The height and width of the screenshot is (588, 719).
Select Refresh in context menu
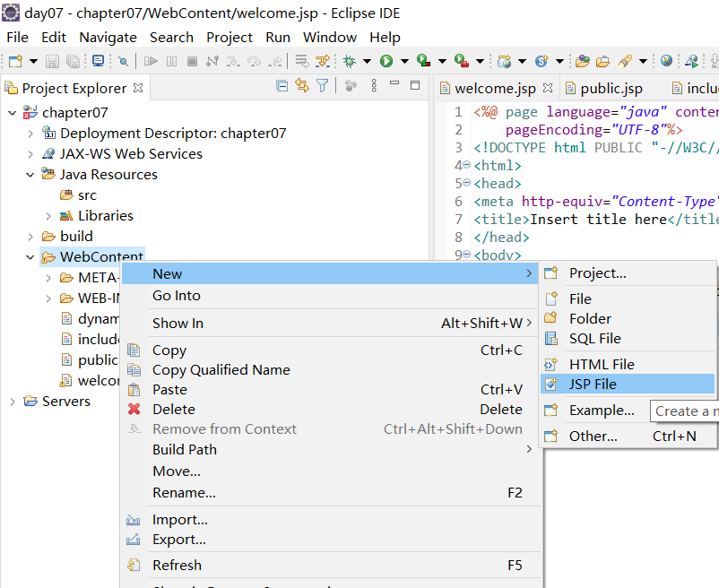tap(330, 565)
